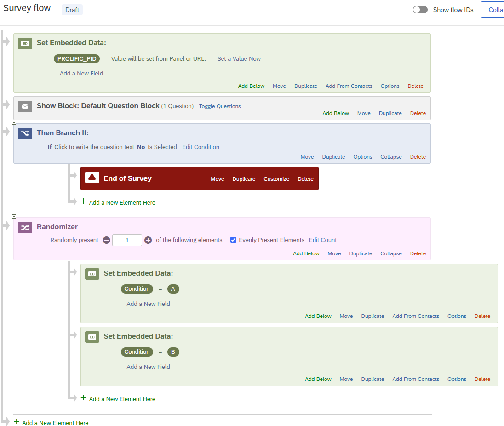Click Add a New Element Here under randomizer
This screenshot has width=504, height=426.
point(122,399)
